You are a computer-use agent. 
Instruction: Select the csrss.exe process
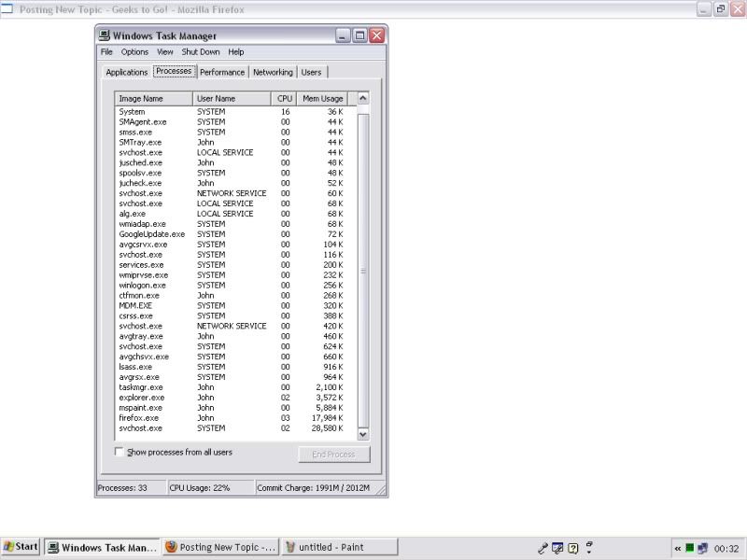(236, 315)
